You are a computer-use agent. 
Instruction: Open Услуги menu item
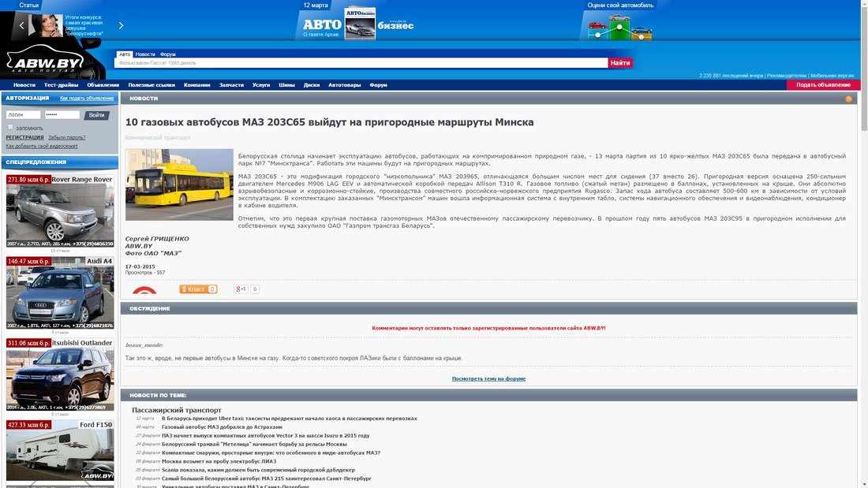[261, 84]
